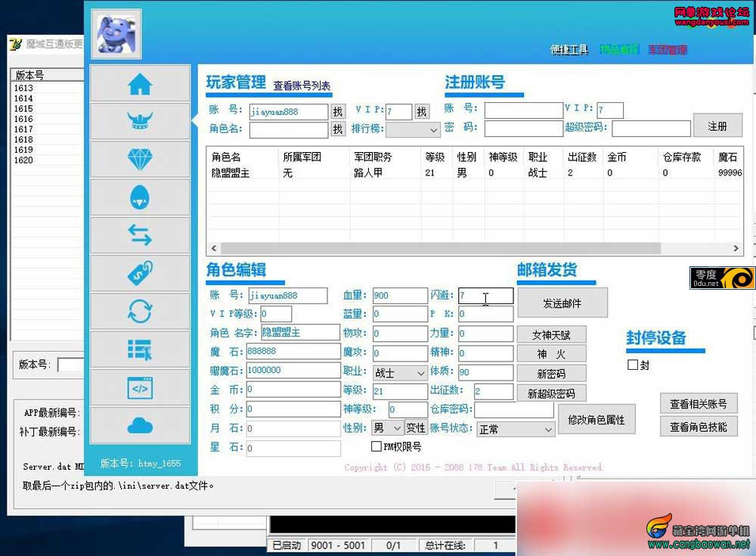Open the circular refresh icon section

pos(140,312)
